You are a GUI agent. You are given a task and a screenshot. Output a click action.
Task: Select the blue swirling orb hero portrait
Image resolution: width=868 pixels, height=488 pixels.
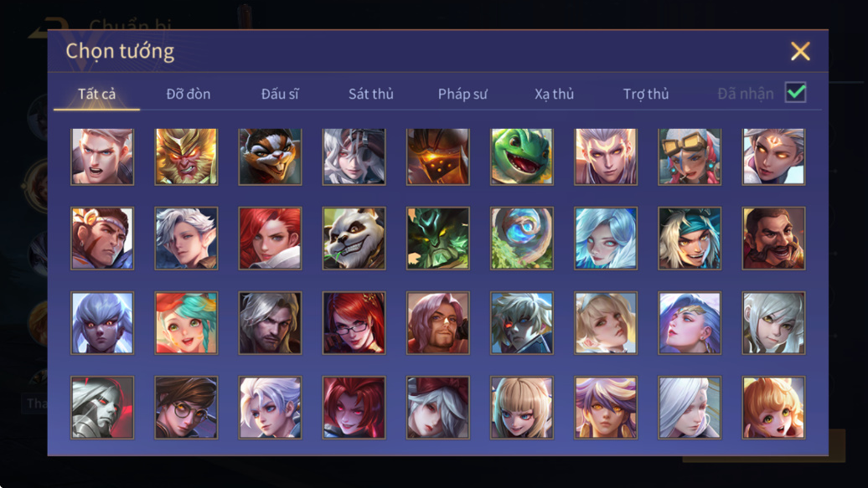(x=521, y=239)
